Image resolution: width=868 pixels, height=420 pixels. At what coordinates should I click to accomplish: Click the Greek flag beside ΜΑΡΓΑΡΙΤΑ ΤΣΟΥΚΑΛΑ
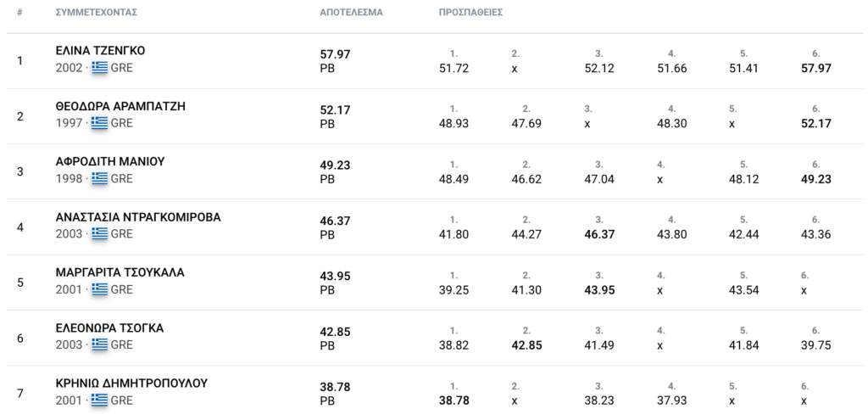coord(100,289)
